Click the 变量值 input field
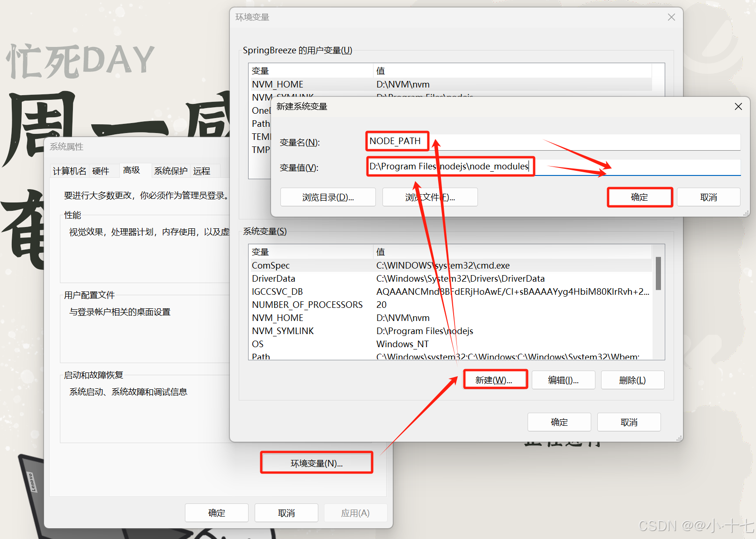756x539 pixels. coord(553,167)
